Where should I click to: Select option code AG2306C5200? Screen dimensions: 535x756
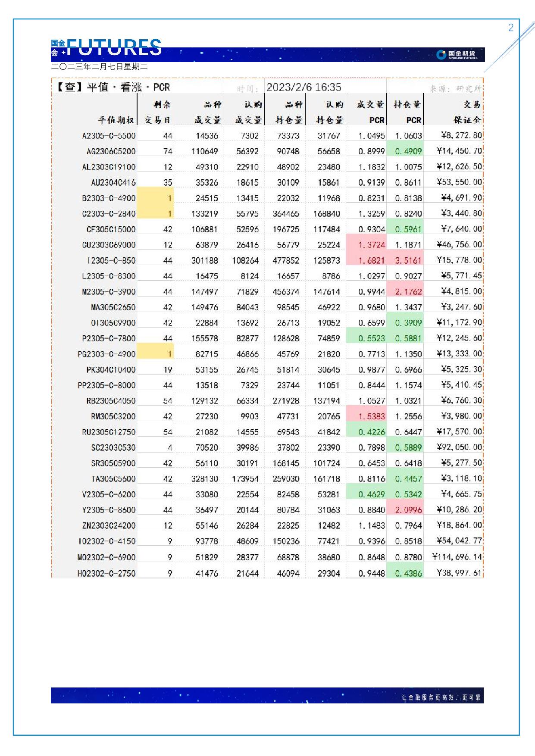pyautogui.click(x=111, y=151)
